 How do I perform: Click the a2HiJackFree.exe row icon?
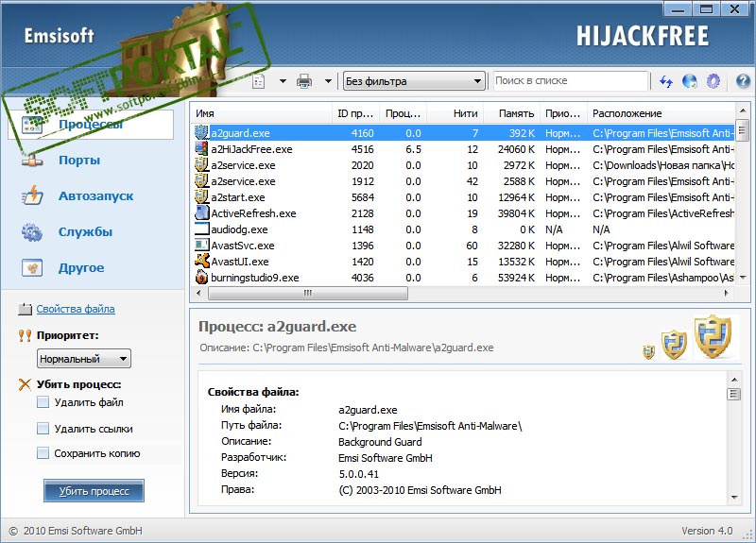201,148
